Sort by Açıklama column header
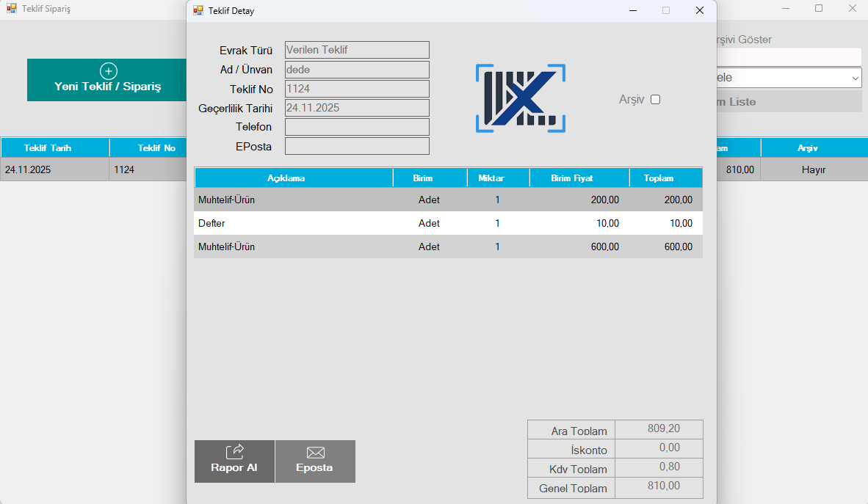868x504 pixels. coord(293,178)
